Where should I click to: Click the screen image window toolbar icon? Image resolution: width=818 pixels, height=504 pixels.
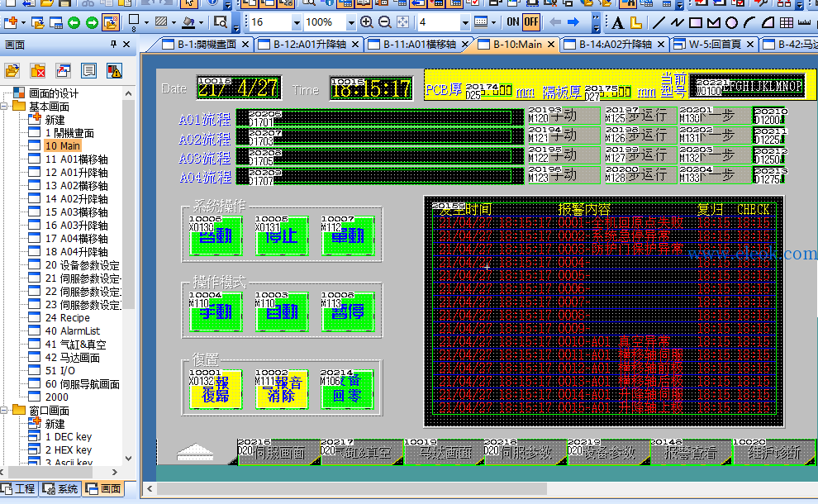coord(56,22)
